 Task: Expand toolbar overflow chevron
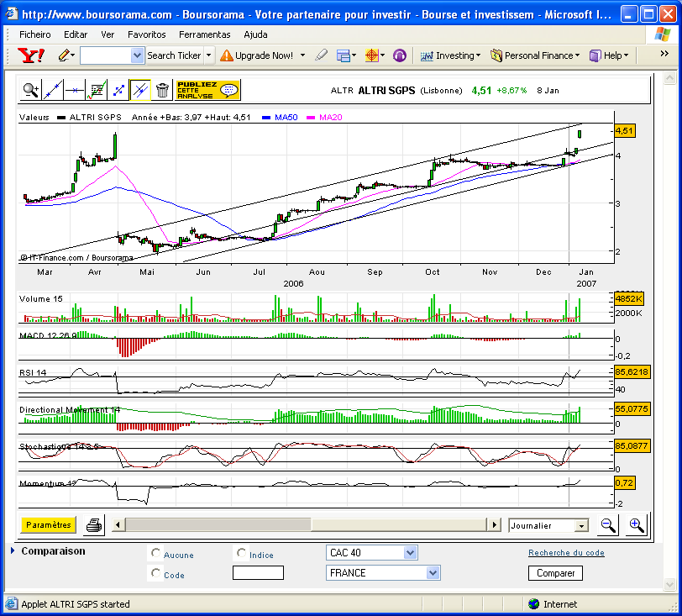(664, 54)
